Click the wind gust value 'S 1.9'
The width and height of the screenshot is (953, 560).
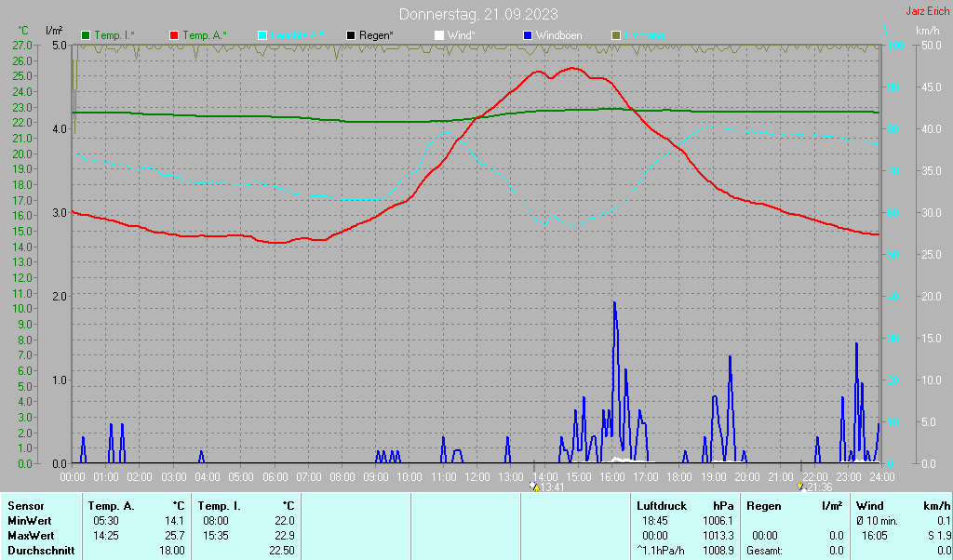tap(939, 537)
